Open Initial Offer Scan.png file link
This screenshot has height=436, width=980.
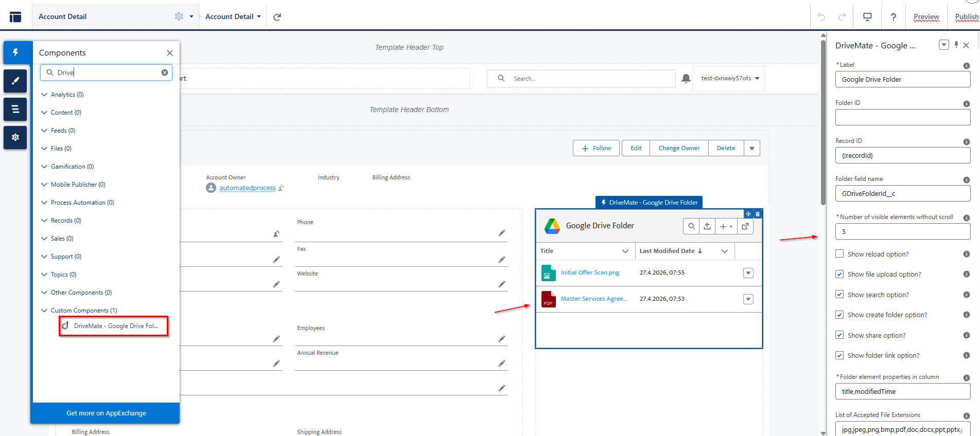point(590,272)
